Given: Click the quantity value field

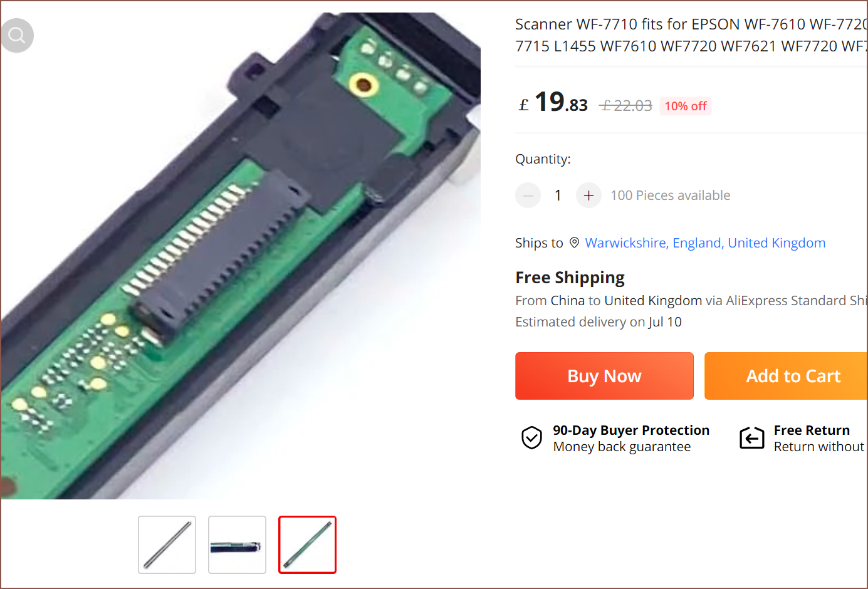Looking at the screenshot, I should (558, 195).
